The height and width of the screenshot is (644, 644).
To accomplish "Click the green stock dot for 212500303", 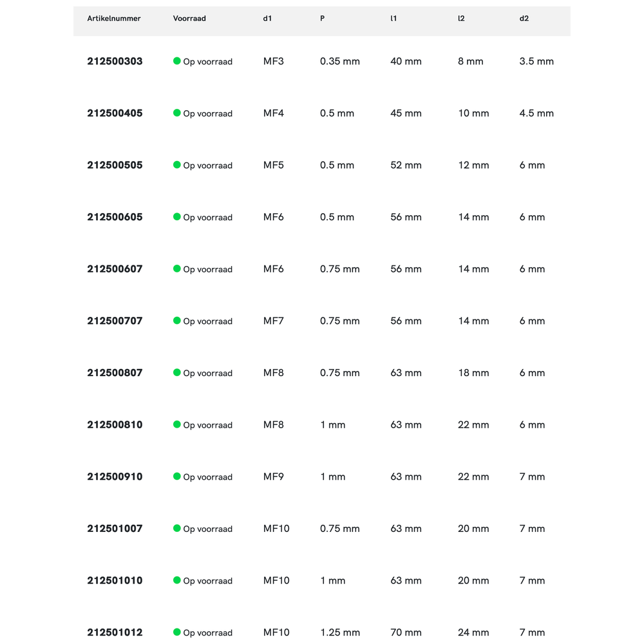I will coord(177,61).
